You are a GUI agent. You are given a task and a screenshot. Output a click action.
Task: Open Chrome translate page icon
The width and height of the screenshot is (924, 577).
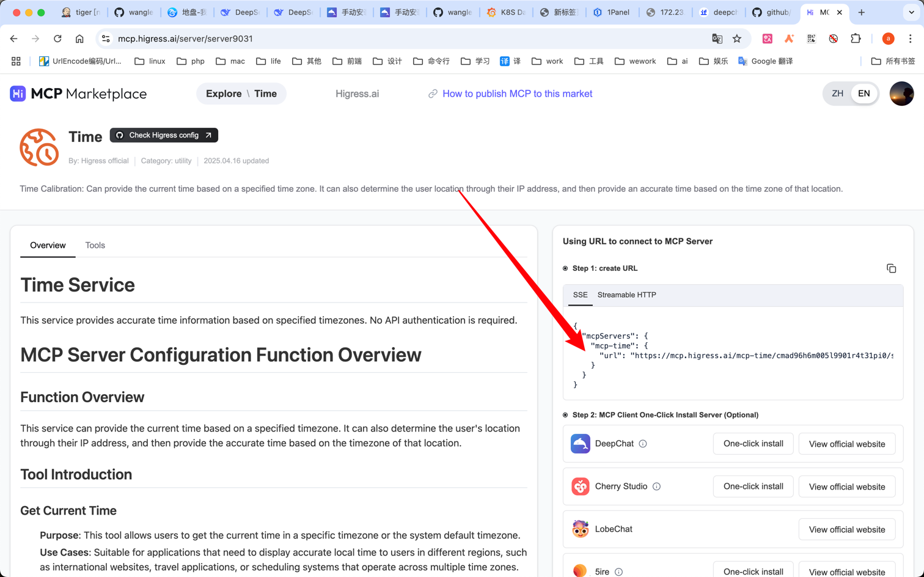717,39
